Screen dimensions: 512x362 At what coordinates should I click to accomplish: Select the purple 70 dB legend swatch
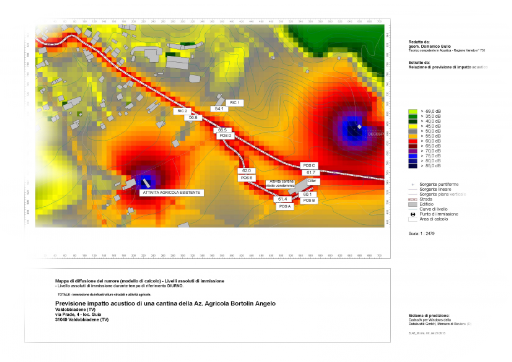coord(413,151)
